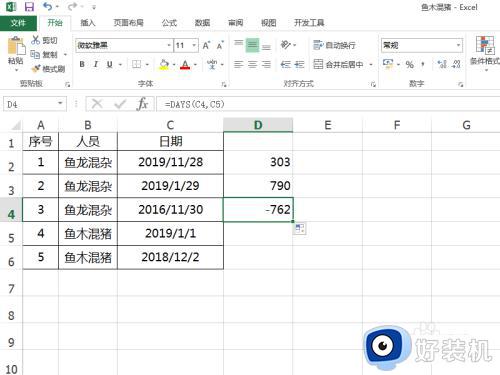Open the number format 常规 dropdown
The image size is (500, 375).
(459, 45)
